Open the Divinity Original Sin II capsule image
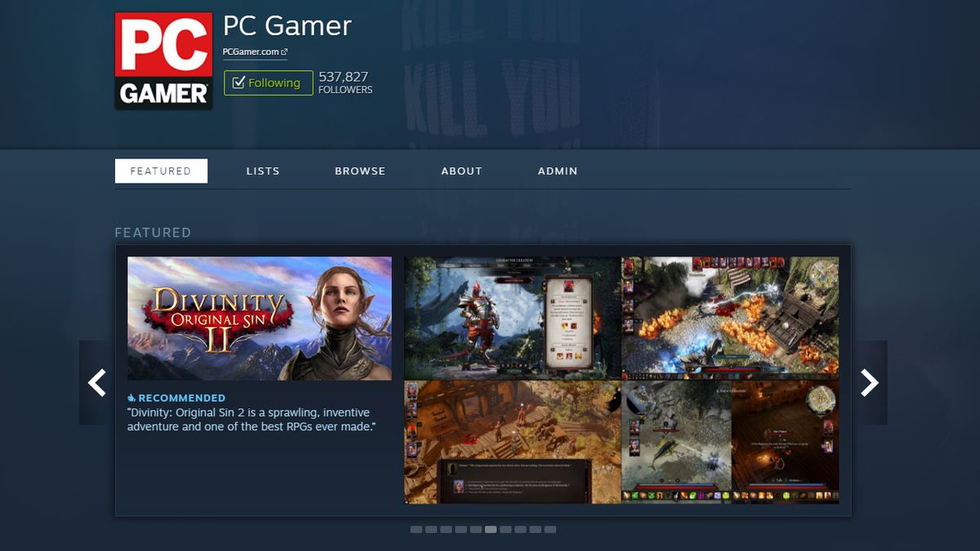 click(260, 318)
